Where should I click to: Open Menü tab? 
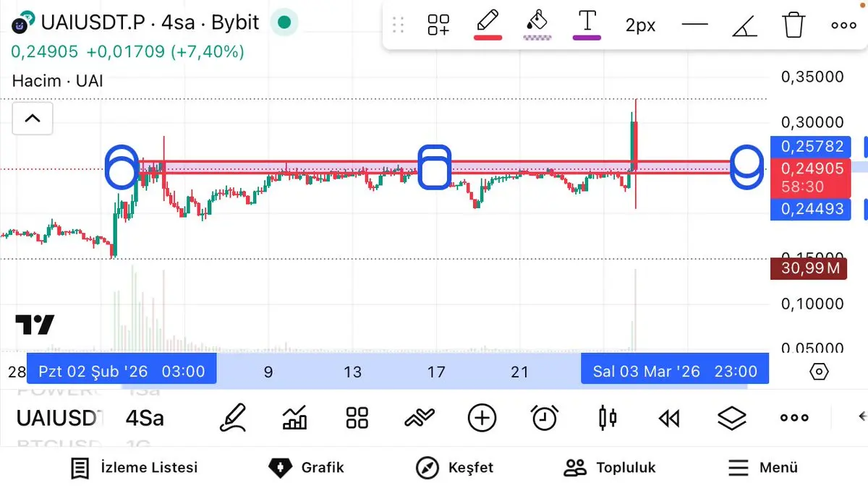[762, 468]
